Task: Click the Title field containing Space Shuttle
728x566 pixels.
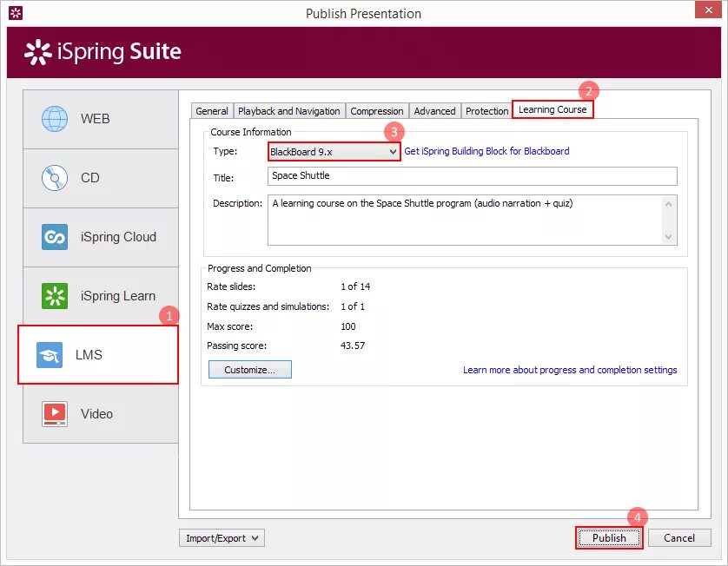Action: 473,176
